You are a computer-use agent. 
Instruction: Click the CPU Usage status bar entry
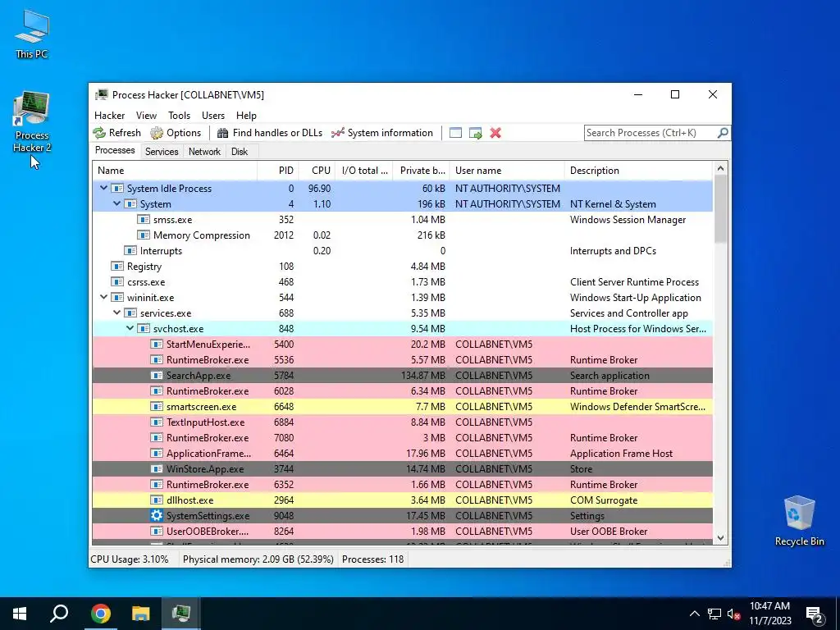click(x=130, y=559)
